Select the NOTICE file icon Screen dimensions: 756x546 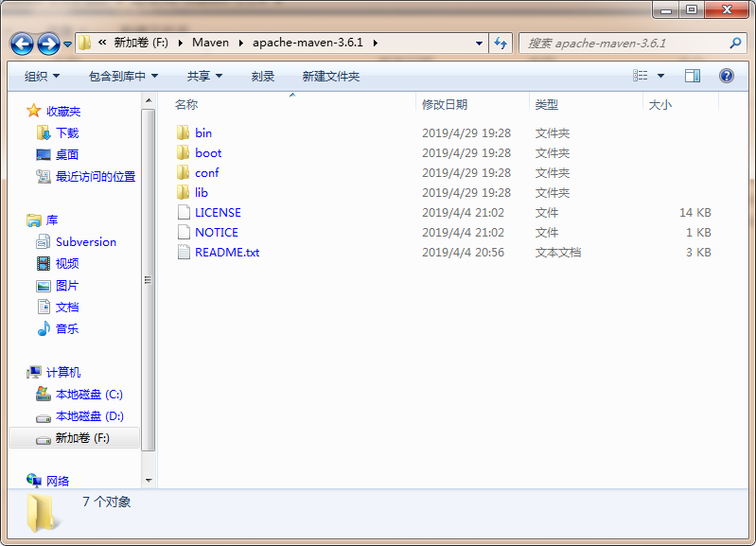tap(184, 232)
